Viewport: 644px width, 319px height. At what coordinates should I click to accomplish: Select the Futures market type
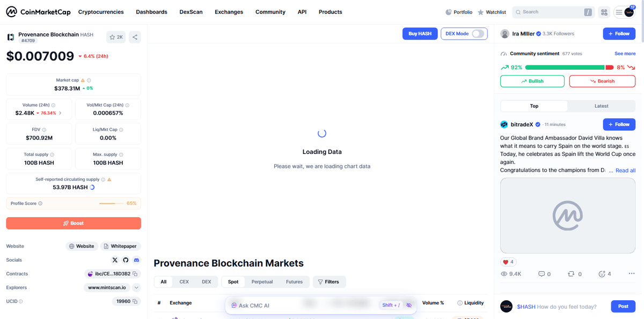(x=294, y=281)
